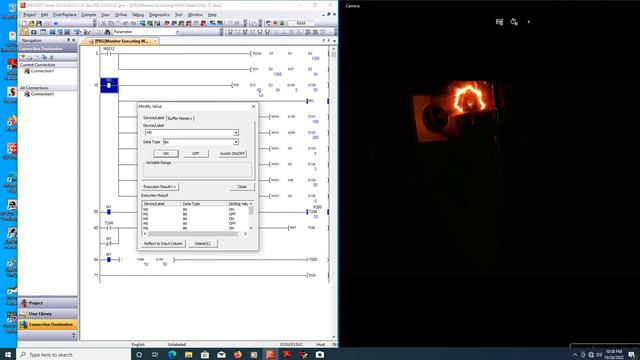This screenshot has width=640, height=360.
Task: Click Execution Result horizontal scrollbar
Action: pyautogui.click(x=195, y=234)
